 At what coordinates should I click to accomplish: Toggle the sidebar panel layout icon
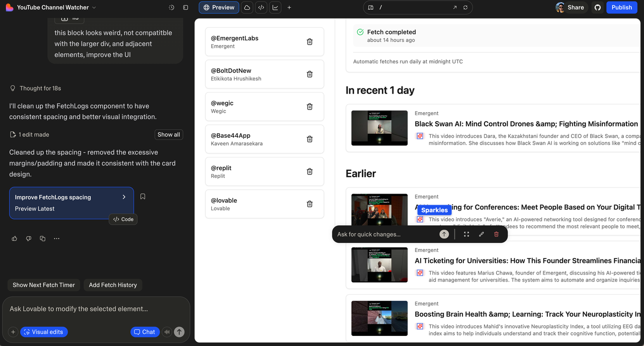pyautogui.click(x=186, y=8)
